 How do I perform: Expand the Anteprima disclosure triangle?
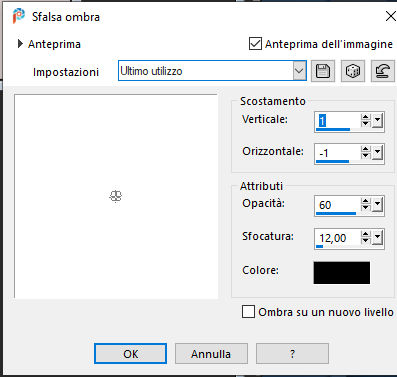pyautogui.click(x=20, y=44)
